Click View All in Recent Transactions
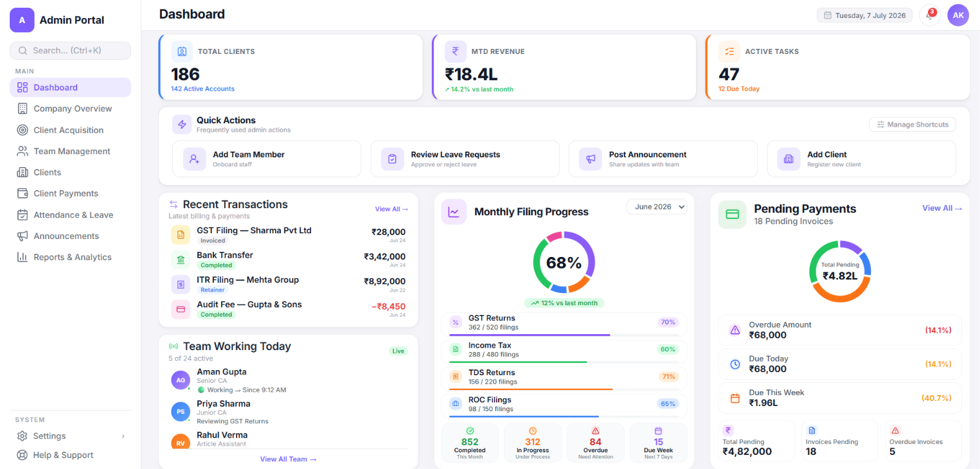 391,209
